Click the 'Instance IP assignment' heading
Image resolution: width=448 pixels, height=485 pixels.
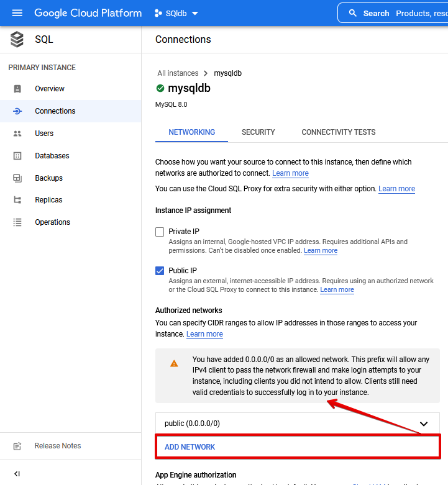pyautogui.click(x=193, y=211)
